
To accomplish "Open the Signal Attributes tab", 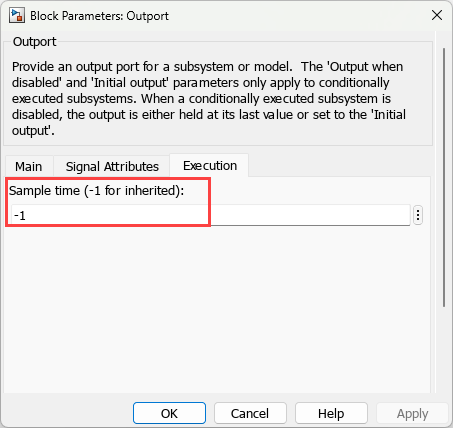I will [x=112, y=166].
